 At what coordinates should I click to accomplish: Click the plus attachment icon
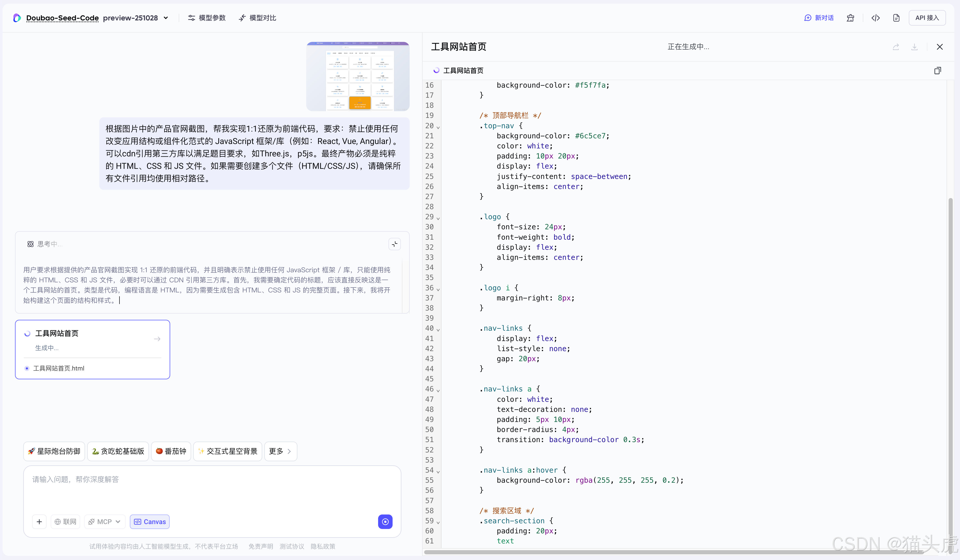coord(39,521)
